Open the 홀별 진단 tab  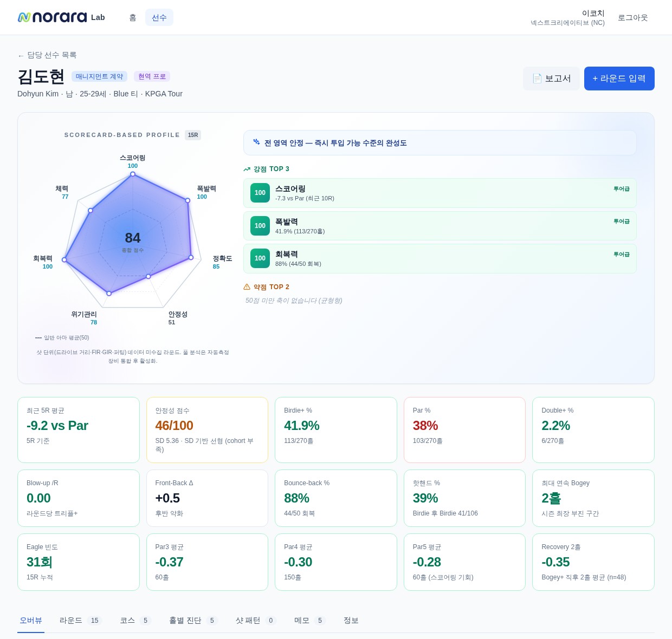pyautogui.click(x=193, y=621)
